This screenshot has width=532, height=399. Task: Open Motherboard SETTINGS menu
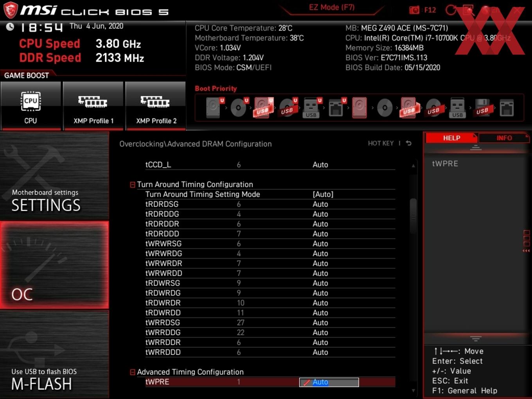[54, 176]
